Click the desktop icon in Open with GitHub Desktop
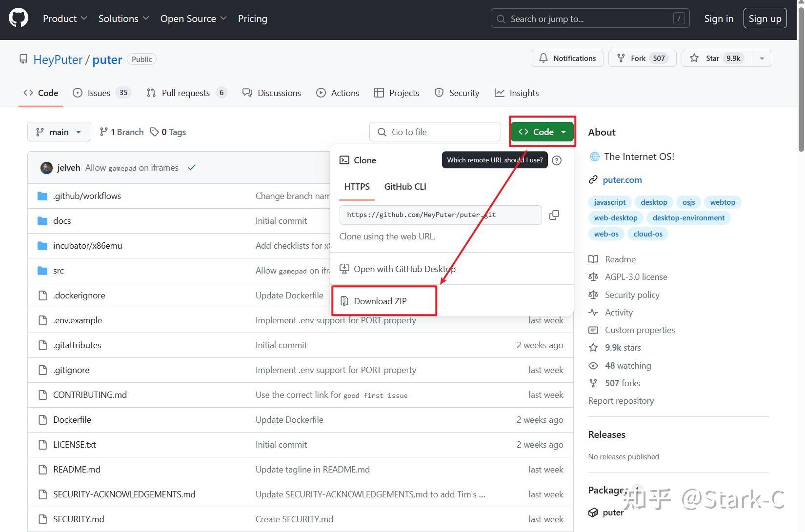Screen dimensions: 805x532 (x=344, y=269)
